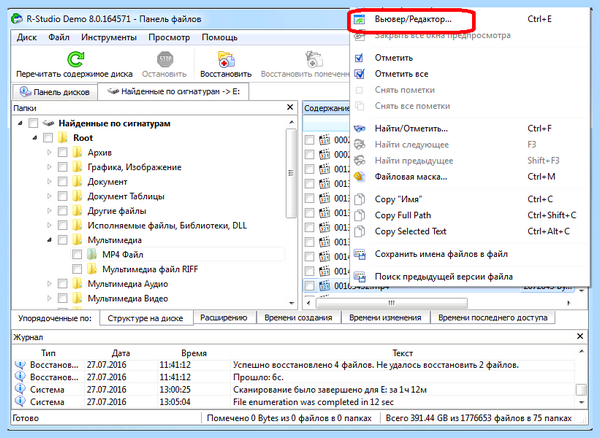Open the Просмотр menu
Screen dimensions: 600x438
click(169, 37)
